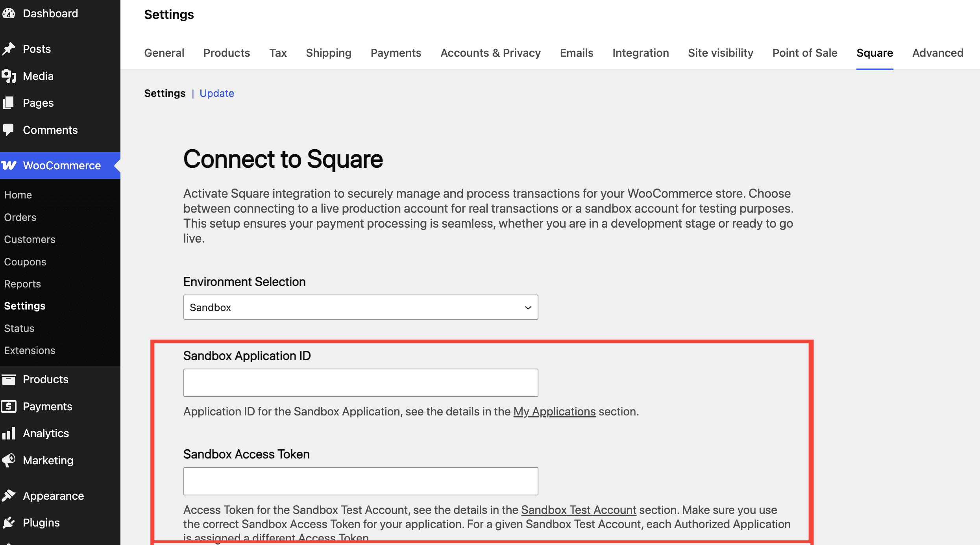Follow the Sandbox Test Account link

[x=578, y=510]
